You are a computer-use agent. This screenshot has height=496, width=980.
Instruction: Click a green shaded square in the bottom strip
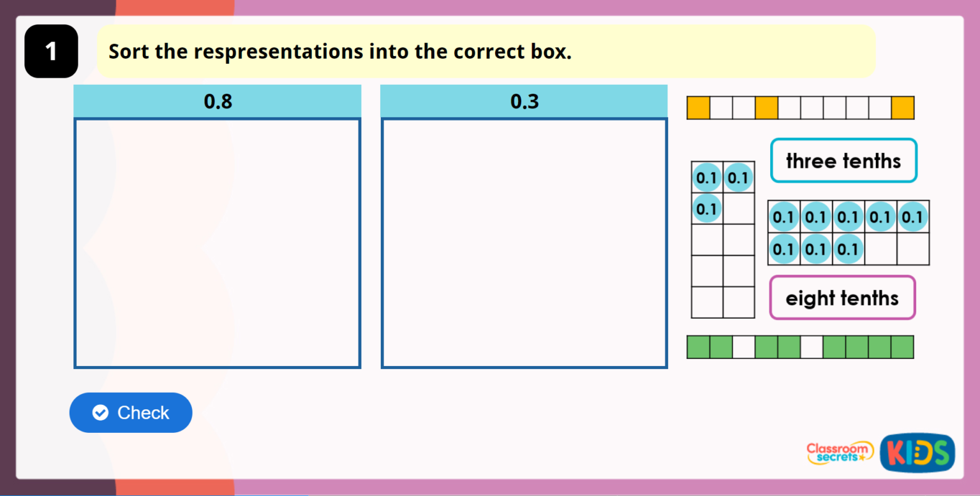pyautogui.click(x=698, y=346)
